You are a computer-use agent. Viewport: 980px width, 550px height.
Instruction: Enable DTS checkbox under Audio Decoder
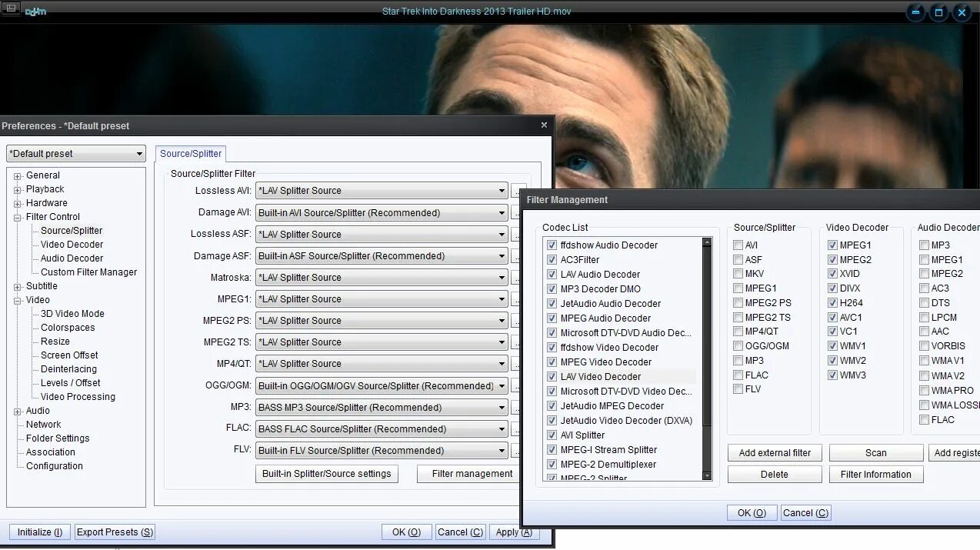pos(924,303)
